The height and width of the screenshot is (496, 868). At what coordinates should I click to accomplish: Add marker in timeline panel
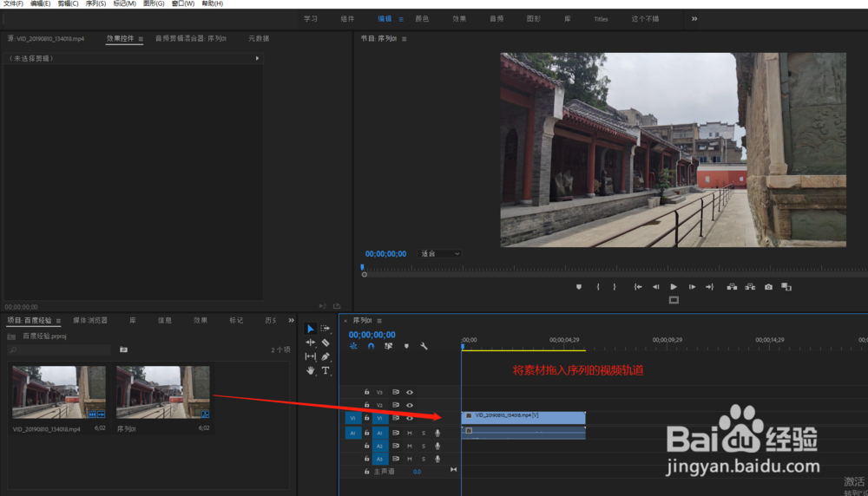tap(406, 346)
